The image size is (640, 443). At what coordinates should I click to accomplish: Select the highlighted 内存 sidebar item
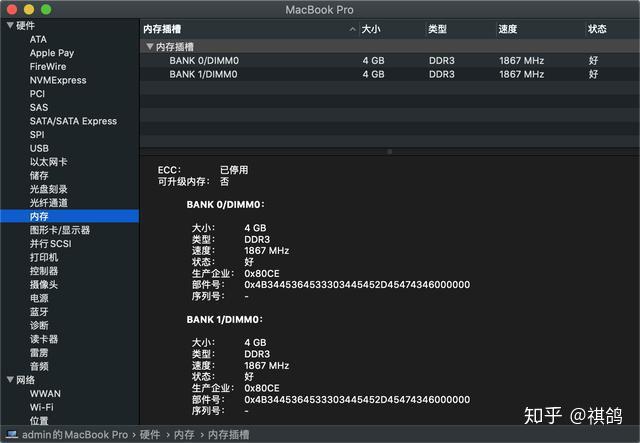tap(69, 216)
